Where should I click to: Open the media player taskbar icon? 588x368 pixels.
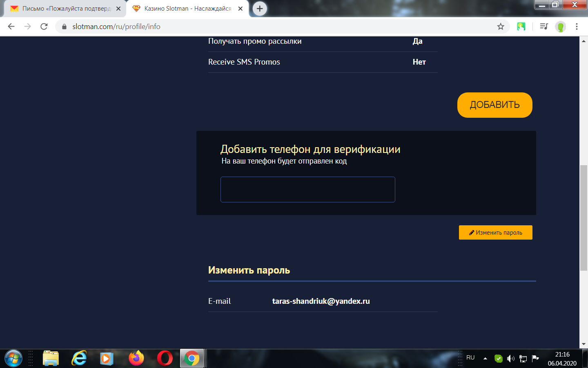coord(107,359)
